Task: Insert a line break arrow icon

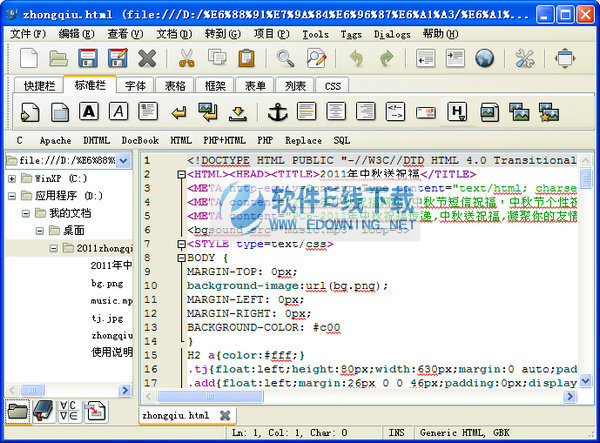Action: coord(178,113)
